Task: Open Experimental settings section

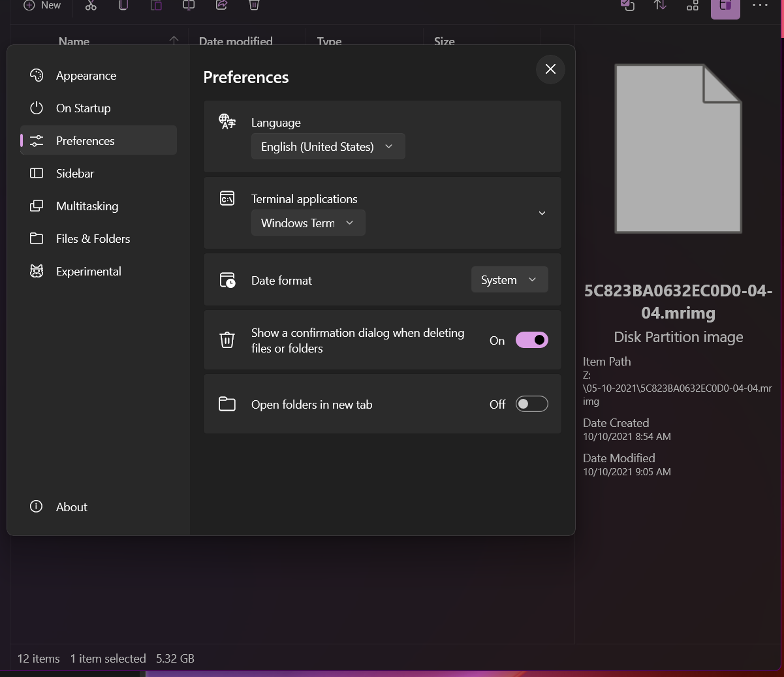Action: click(99, 271)
